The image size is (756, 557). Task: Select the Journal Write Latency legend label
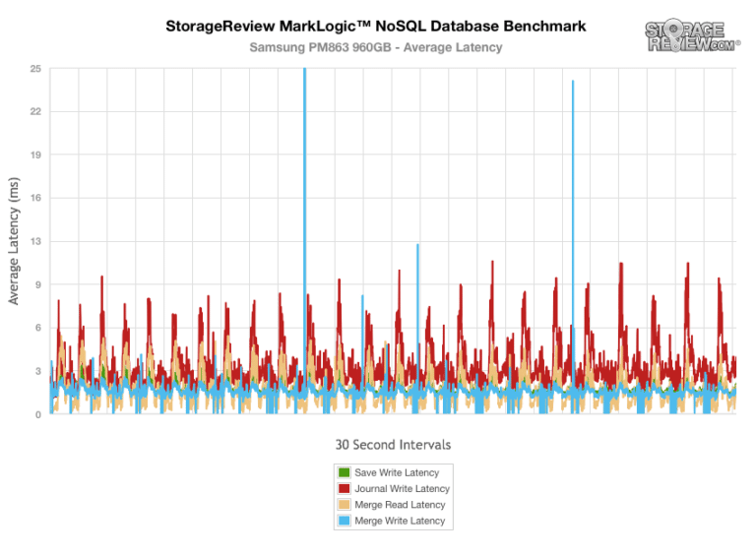pyautogui.click(x=402, y=488)
